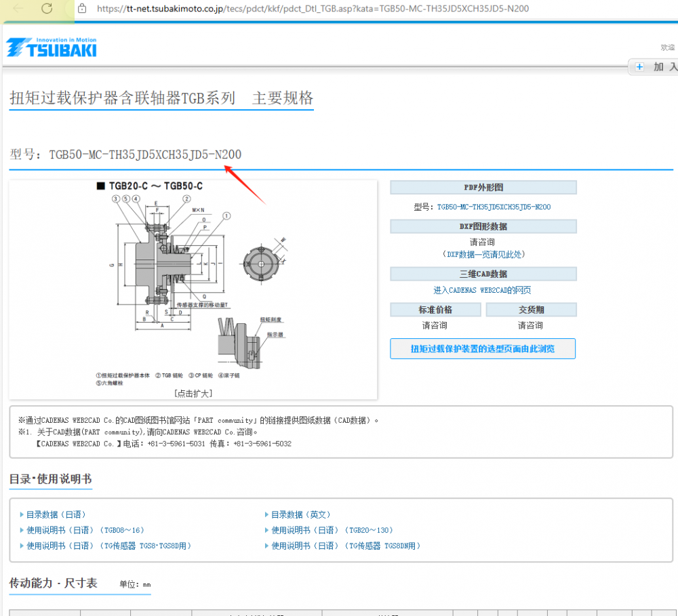Click the browser back arrow

click(17, 9)
